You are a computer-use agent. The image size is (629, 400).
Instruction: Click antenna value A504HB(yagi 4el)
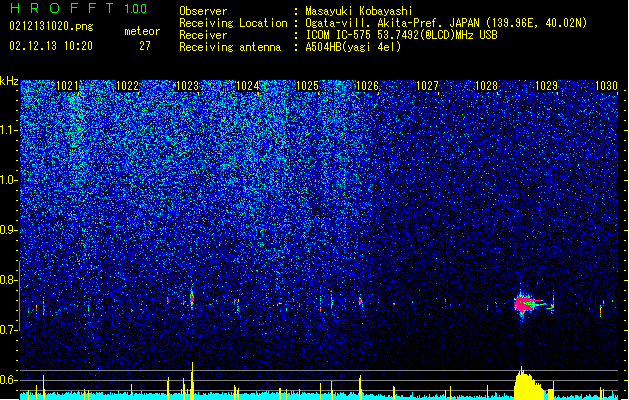[x=353, y=47]
